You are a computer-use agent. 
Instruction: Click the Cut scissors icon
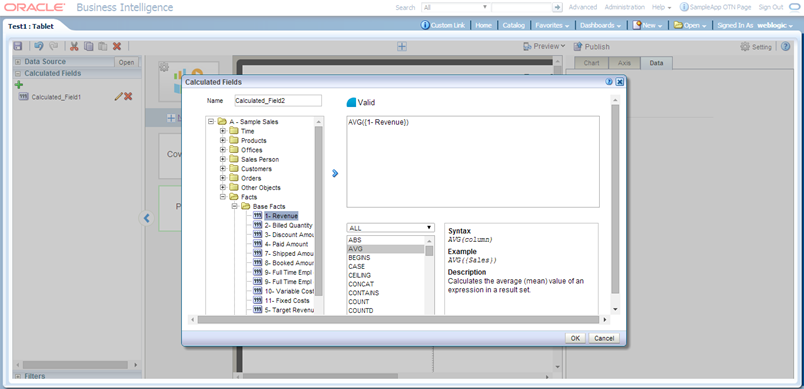tap(74, 46)
